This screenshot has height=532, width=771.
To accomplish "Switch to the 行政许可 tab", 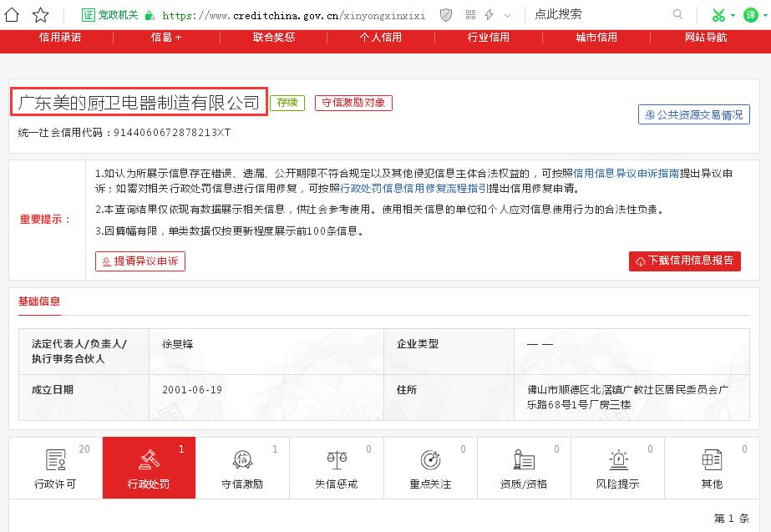I will point(56,468).
